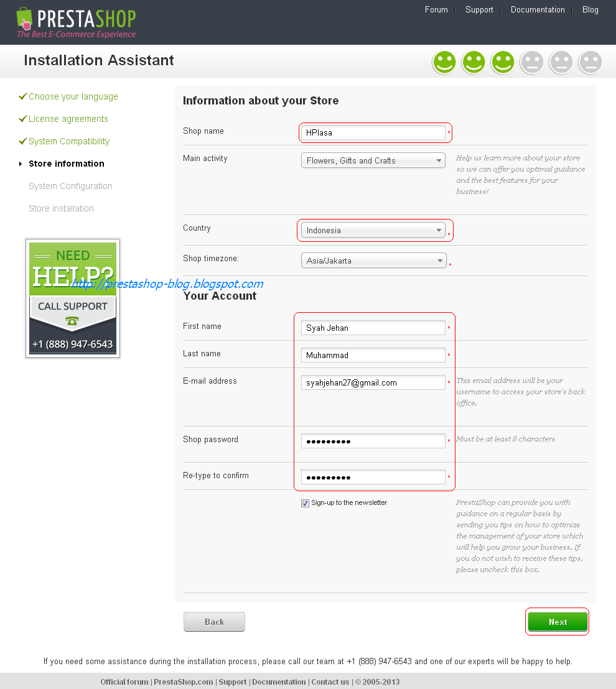Go to Choose your language step
Screen dimensions: 616x689
coord(73,96)
